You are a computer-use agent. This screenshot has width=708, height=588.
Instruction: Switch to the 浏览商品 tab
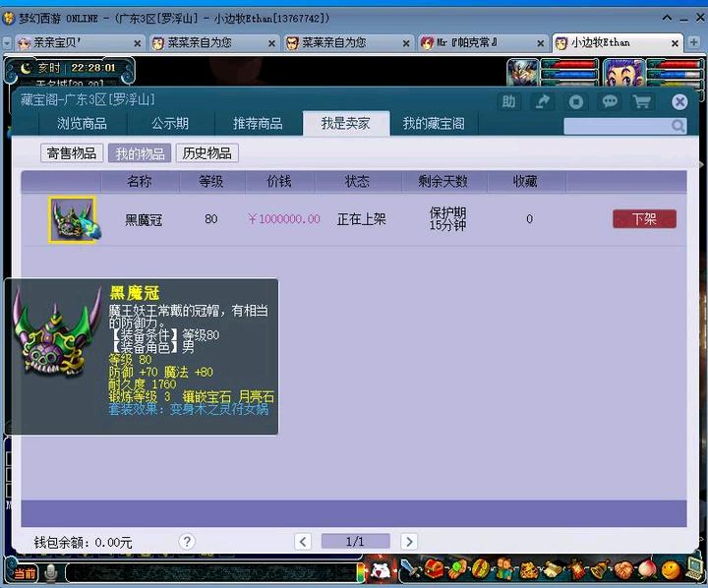pyautogui.click(x=82, y=123)
